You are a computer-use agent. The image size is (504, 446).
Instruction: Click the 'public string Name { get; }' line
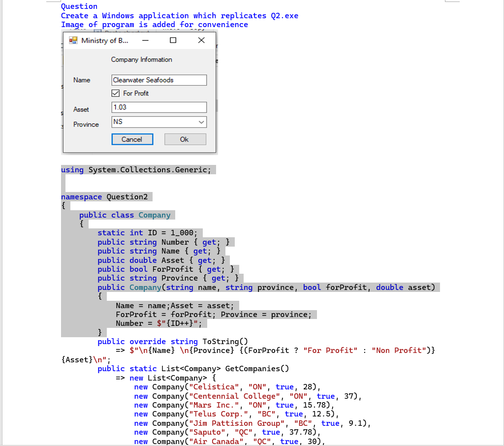(x=159, y=251)
